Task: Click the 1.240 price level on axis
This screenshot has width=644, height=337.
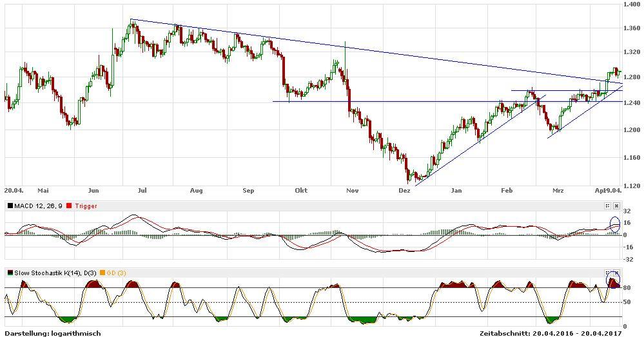Action: (x=632, y=103)
